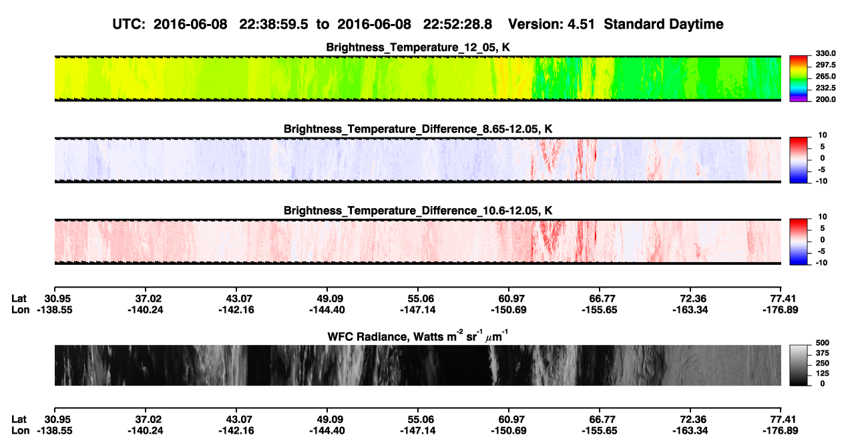The width and height of the screenshot is (868, 445).
Task: Click latitude '37.02' beneath the WFC Radiance image
Action: click(x=149, y=419)
